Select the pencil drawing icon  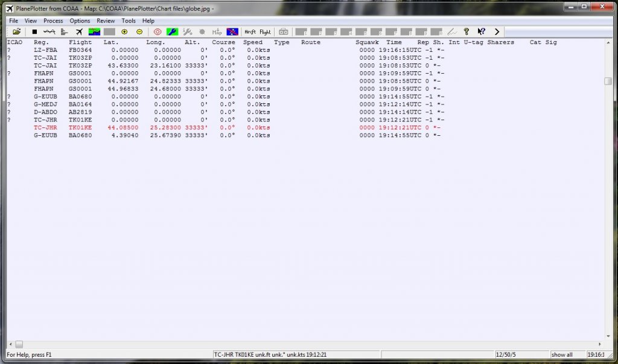coord(451,31)
